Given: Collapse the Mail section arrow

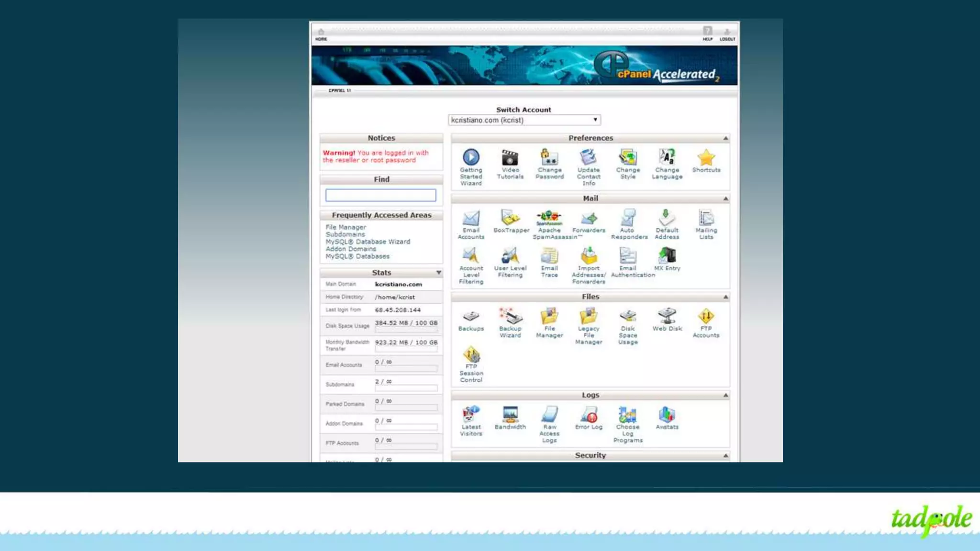Looking at the screenshot, I should 725,198.
